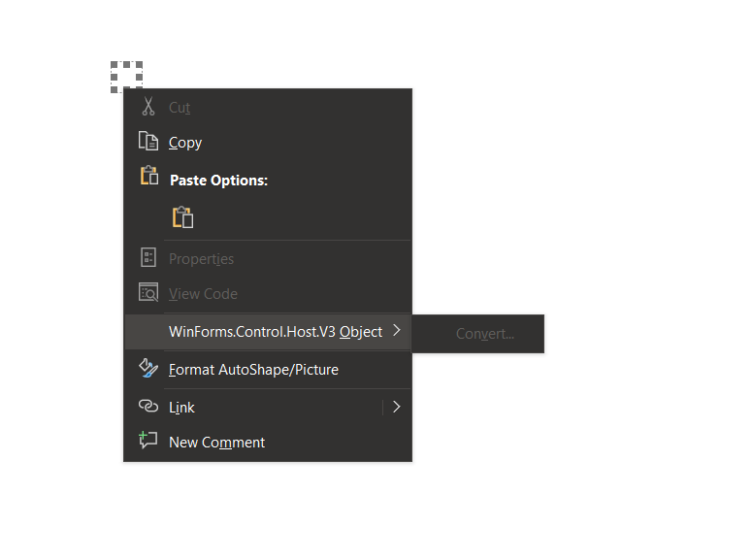Add a New Comment from the menu
This screenshot has width=753, height=560.
(268, 442)
